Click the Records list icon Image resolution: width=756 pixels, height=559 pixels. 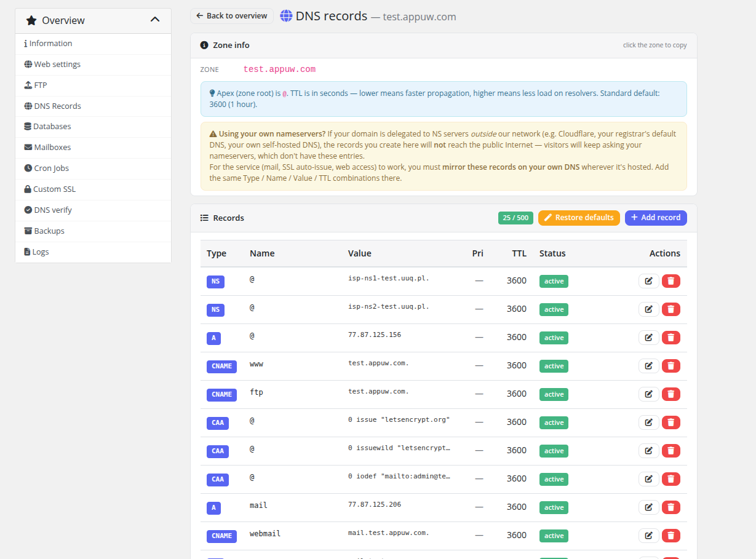[x=204, y=218]
